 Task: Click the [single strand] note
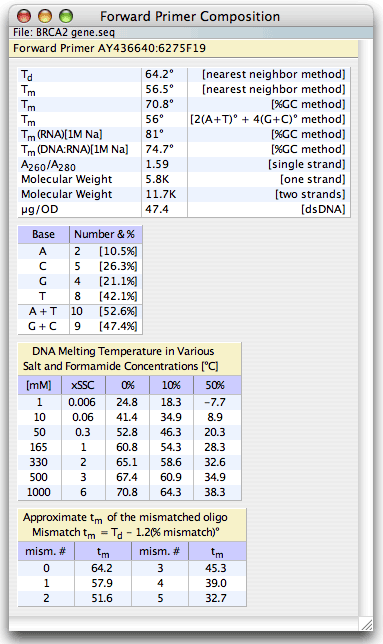coord(307,164)
